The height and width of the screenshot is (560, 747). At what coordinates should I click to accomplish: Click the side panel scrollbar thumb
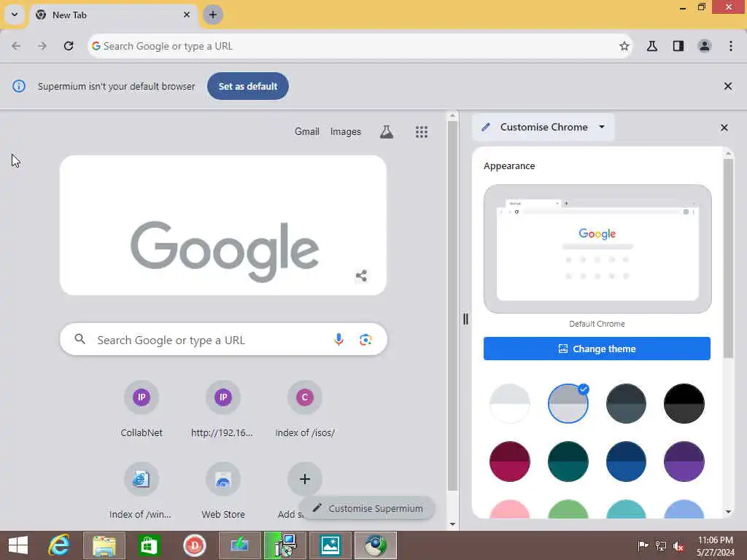coord(728,259)
